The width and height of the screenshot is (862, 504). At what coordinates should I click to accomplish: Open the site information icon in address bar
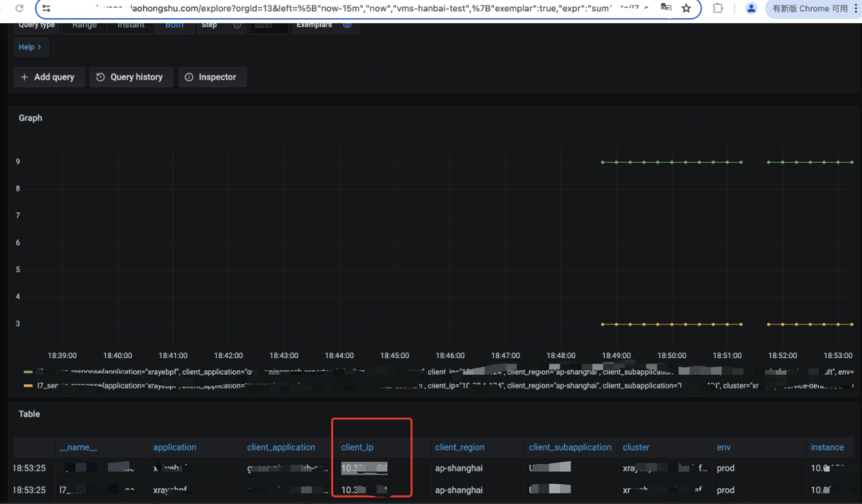(x=47, y=8)
